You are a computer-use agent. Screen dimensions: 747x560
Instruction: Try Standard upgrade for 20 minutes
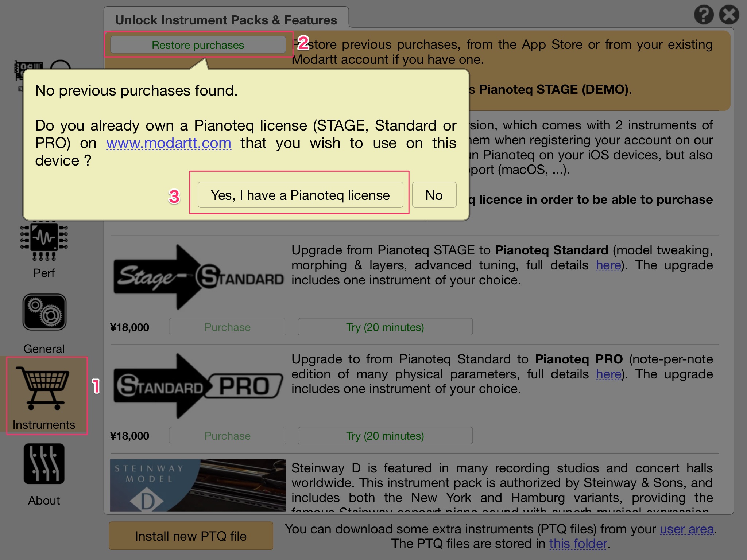tap(385, 327)
